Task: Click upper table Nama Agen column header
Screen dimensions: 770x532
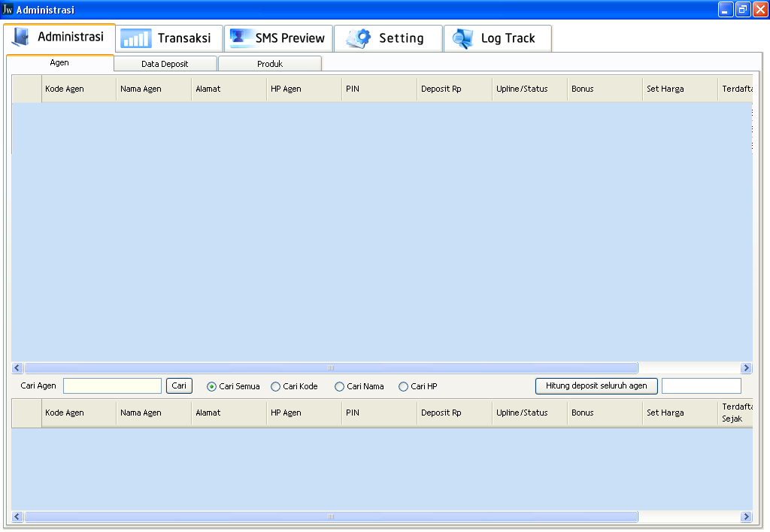Action: [x=153, y=89]
